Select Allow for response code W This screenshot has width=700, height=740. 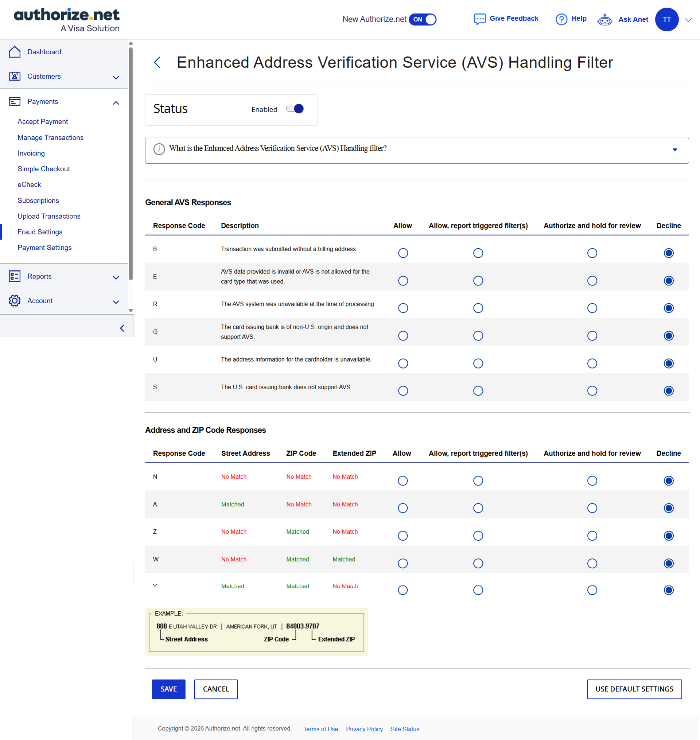point(402,564)
